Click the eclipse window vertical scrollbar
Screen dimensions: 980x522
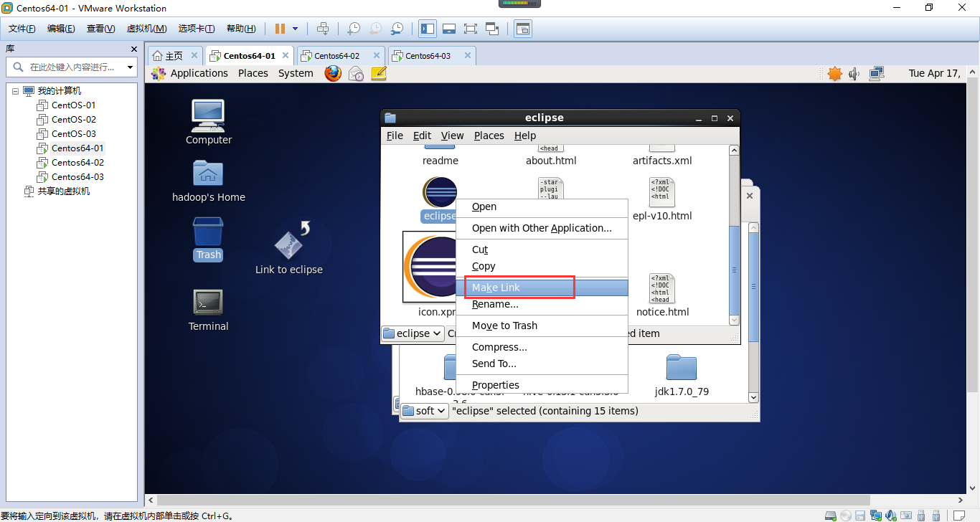coord(734,235)
